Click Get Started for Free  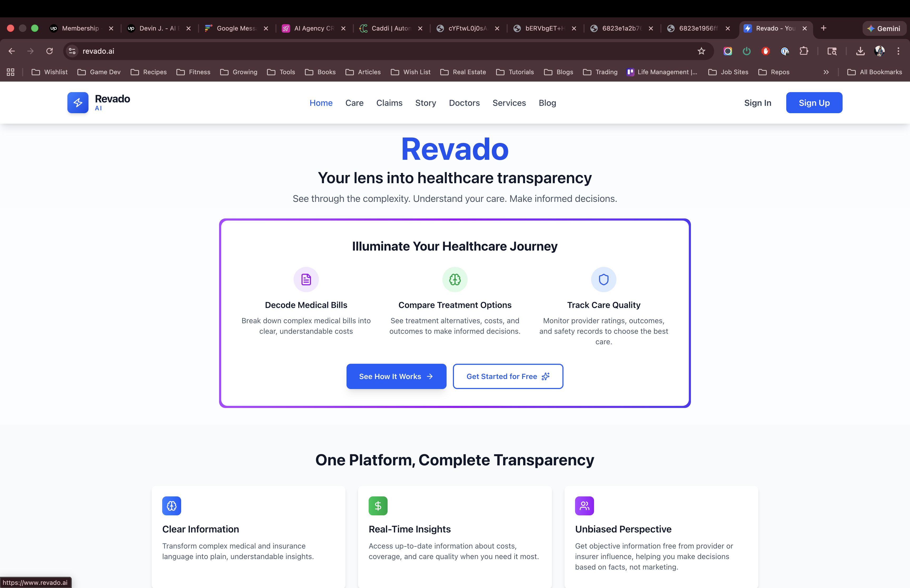pos(508,376)
